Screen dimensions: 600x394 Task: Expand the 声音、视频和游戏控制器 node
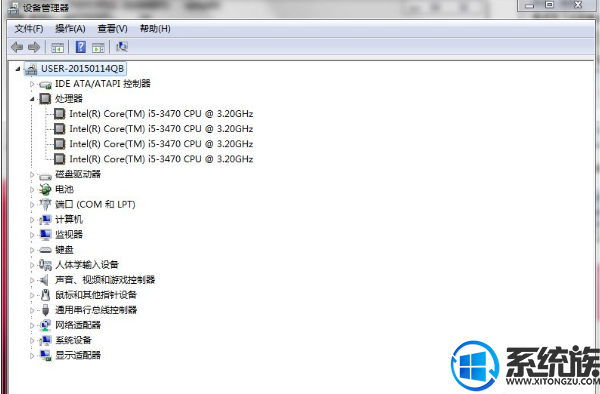click(32, 280)
